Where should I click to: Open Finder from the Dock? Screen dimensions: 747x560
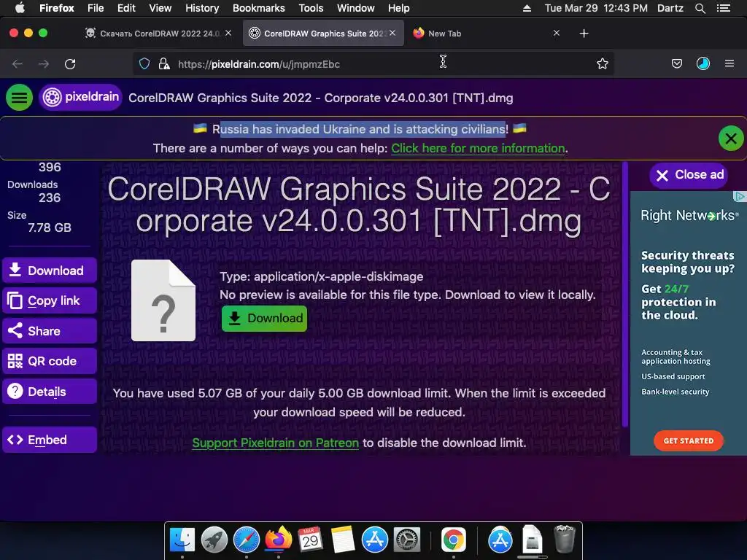coord(182,540)
